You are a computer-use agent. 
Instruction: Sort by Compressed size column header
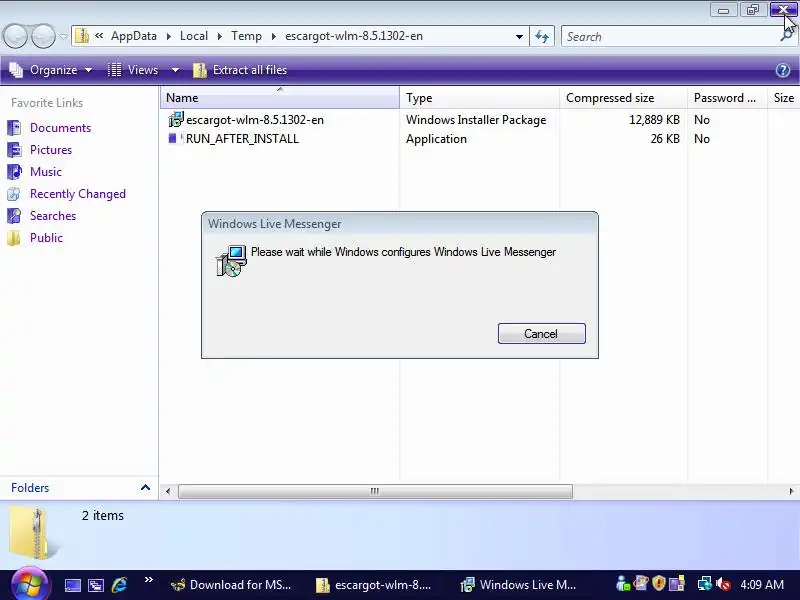point(623,97)
